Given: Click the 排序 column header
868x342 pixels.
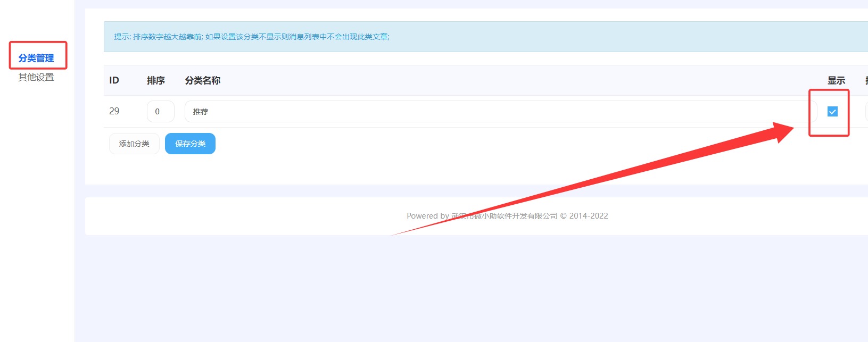Looking at the screenshot, I should (156, 80).
